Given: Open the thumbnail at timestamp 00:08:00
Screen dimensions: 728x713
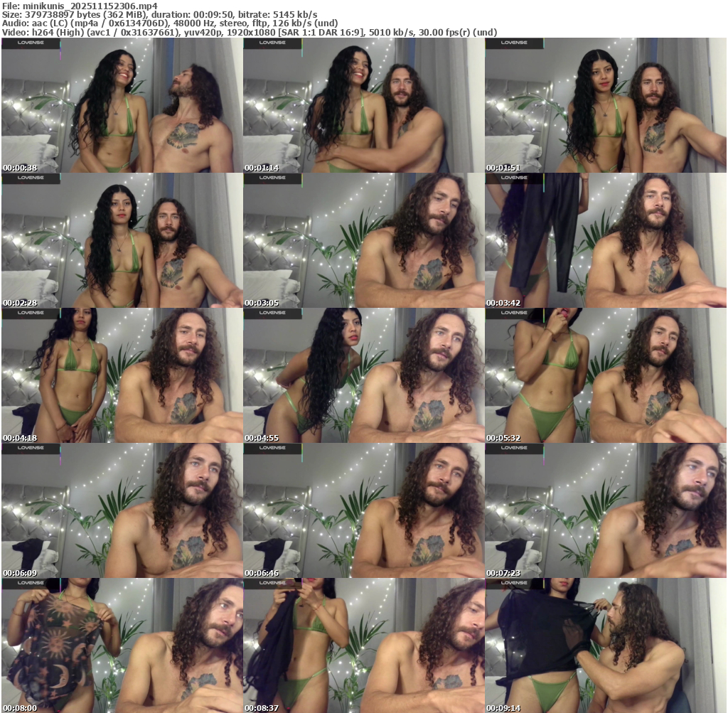Looking at the screenshot, I should 122,645.
